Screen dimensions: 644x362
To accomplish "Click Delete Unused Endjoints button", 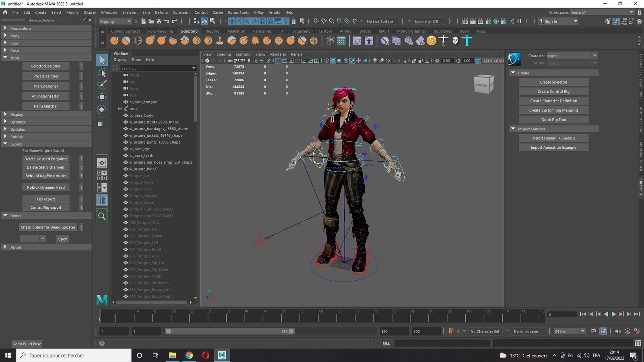I will coord(46,159).
